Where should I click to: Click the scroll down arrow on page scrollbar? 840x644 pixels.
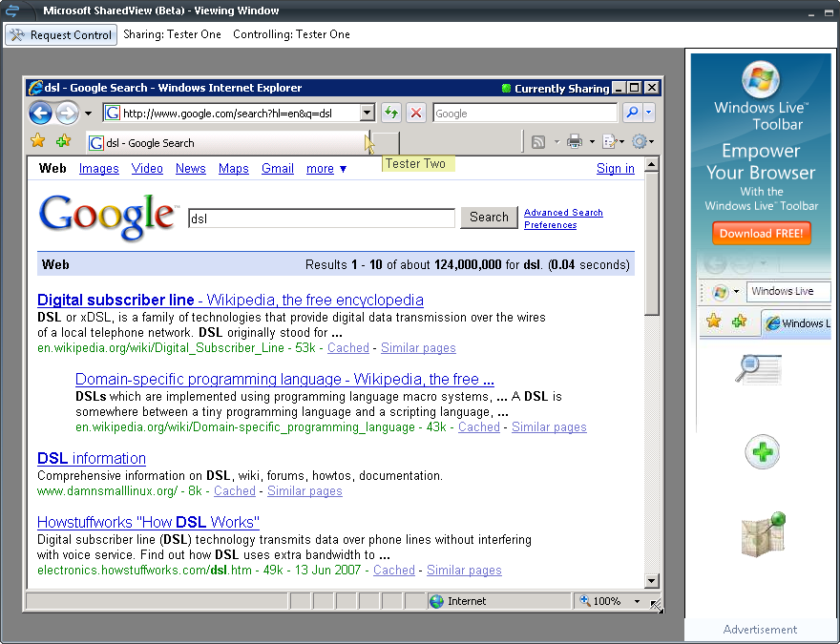651,580
